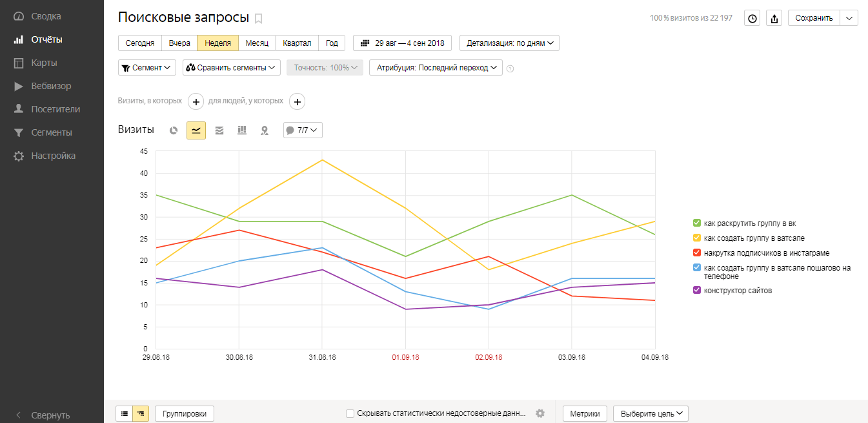Open the Выберите цель dropdown
This screenshot has height=423, width=868.
click(x=651, y=413)
